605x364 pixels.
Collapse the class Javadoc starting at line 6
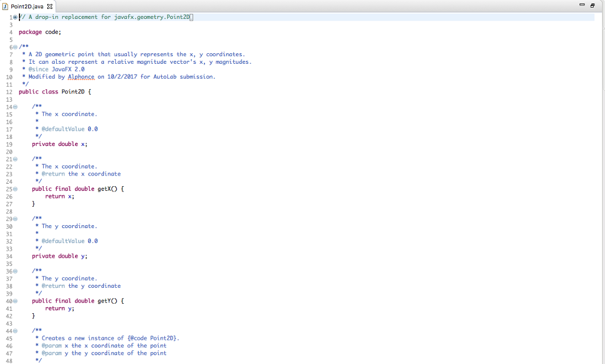pyautogui.click(x=15, y=47)
